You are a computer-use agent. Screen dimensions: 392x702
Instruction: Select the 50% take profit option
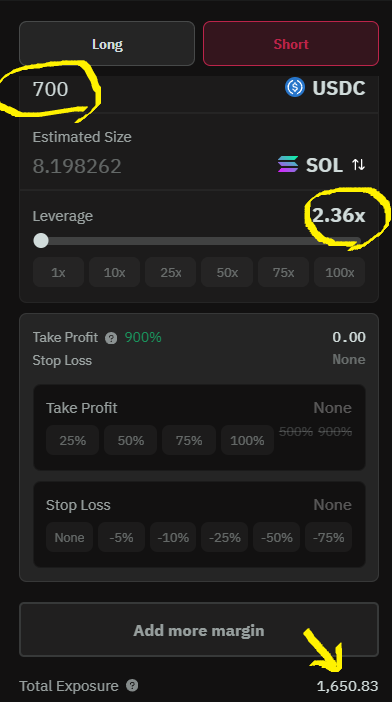coord(131,441)
